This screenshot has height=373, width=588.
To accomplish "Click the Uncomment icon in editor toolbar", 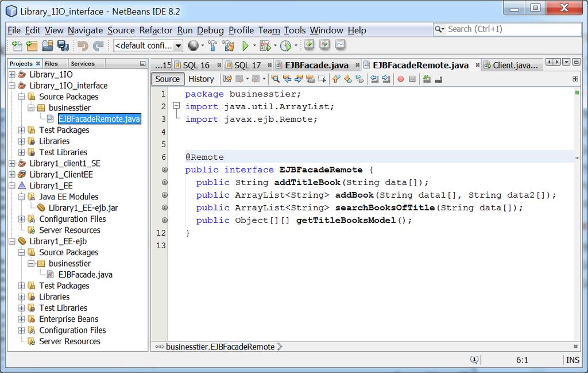I will tap(438, 79).
